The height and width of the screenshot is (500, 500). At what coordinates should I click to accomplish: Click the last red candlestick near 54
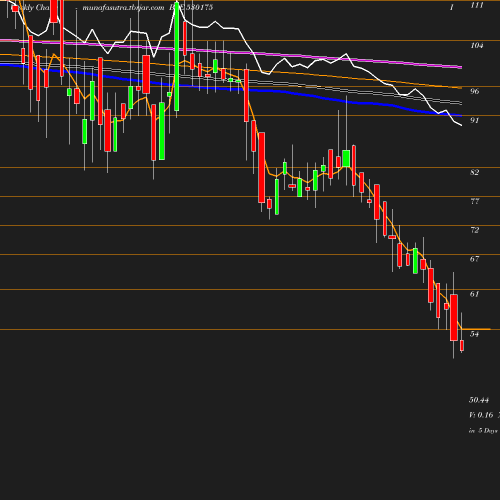pyautogui.click(x=462, y=345)
